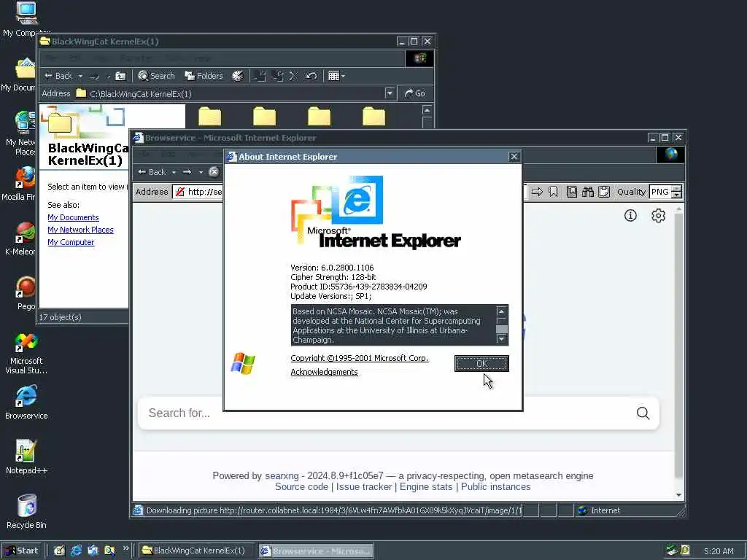747x560 pixels.
Task: Click the binoculars Find icon
Action: pos(588,192)
